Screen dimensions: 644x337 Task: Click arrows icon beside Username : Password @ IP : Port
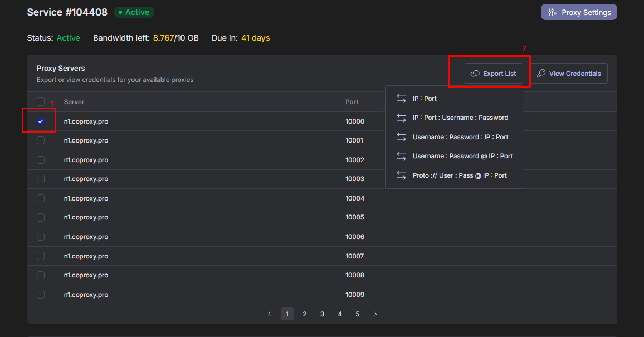pyautogui.click(x=401, y=156)
